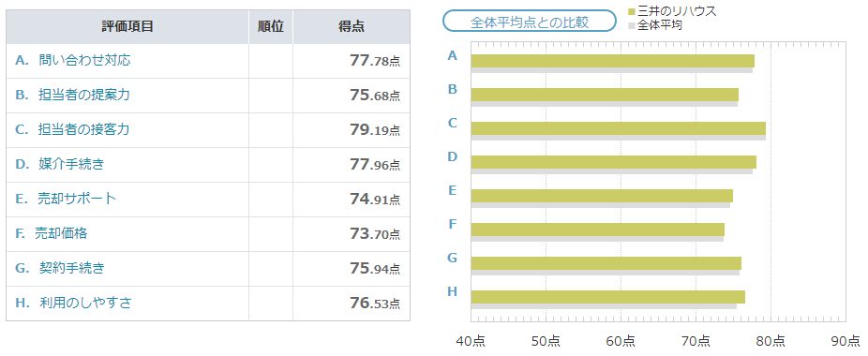Click the 順位 column header
868x356 pixels.
271,26
